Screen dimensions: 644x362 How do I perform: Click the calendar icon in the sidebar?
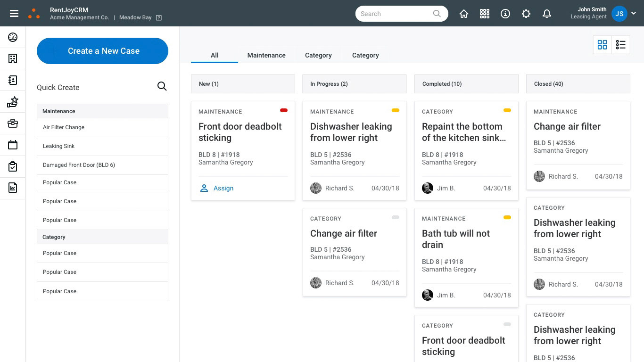[x=13, y=145]
